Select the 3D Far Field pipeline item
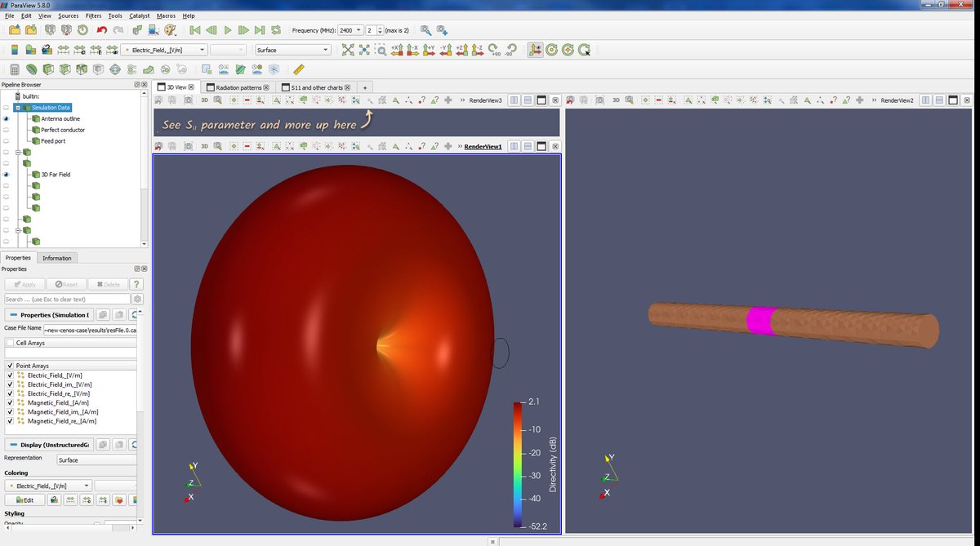 56,174
